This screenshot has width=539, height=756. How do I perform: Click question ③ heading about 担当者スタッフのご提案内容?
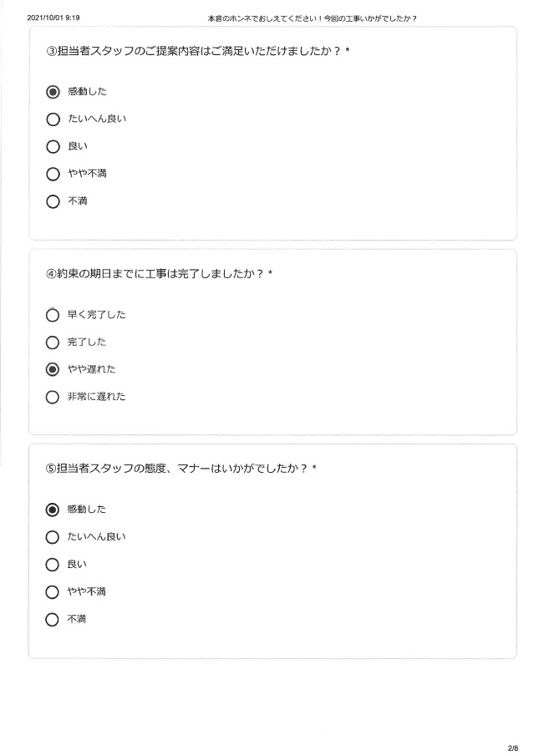click(198, 51)
